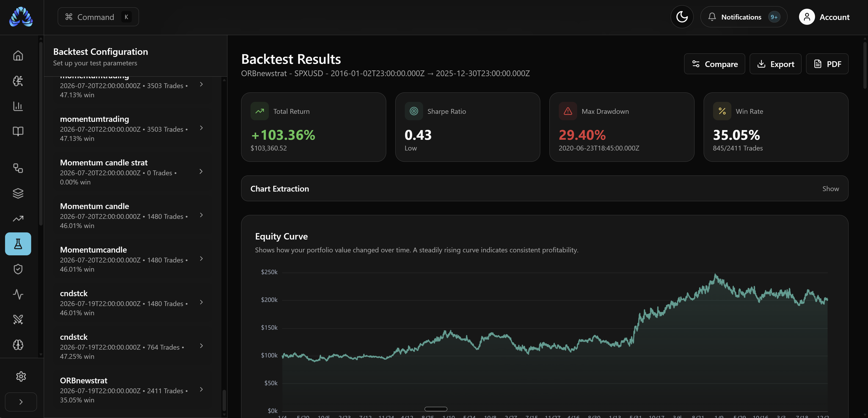This screenshot has width=868, height=418.
Task: Expand chevron for ORBnewstrat entry
Action: [201, 389]
